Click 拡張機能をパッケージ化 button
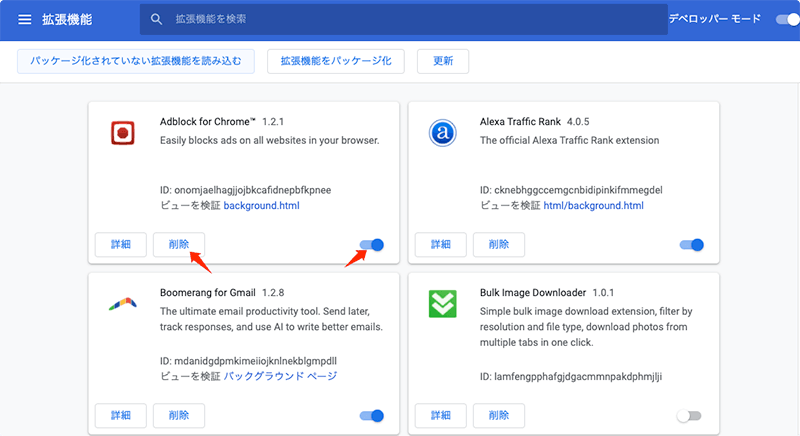This screenshot has width=800, height=436. pos(336,61)
